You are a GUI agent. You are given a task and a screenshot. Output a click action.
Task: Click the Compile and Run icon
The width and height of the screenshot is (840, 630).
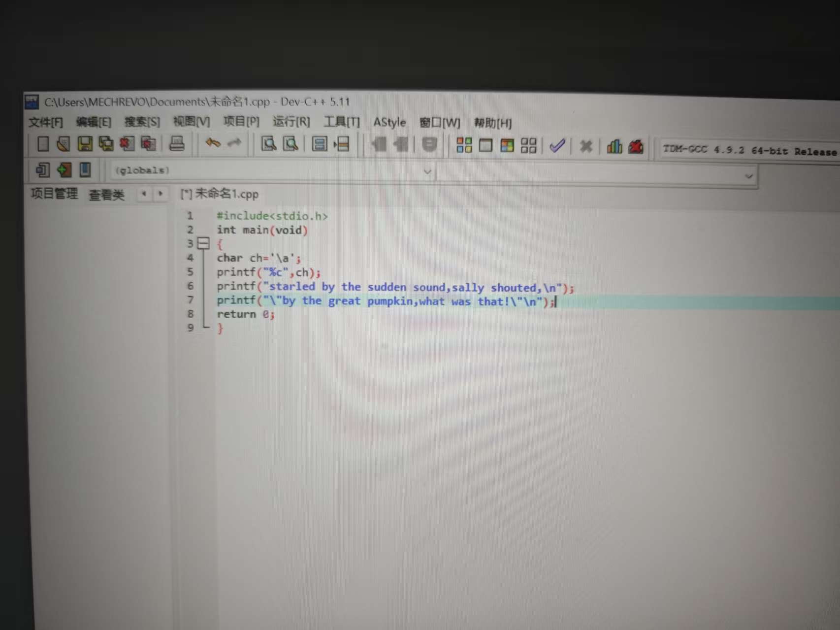[x=507, y=146]
